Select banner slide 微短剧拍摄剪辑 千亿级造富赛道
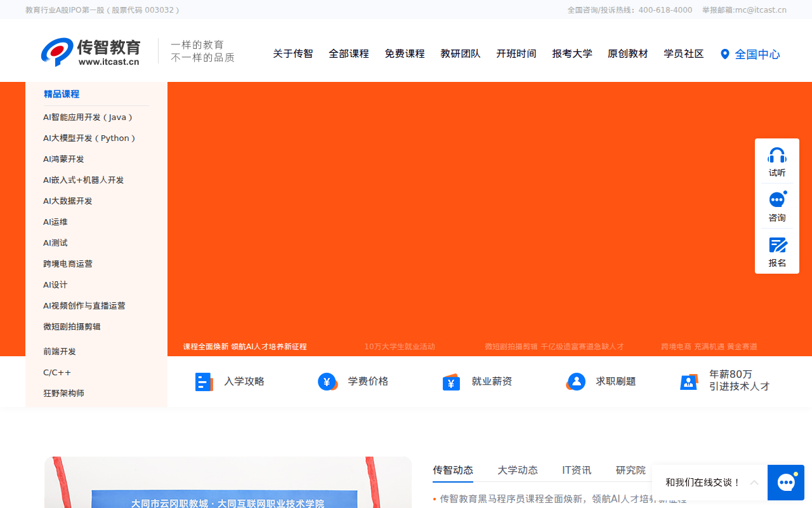The width and height of the screenshot is (812, 508). [554, 347]
